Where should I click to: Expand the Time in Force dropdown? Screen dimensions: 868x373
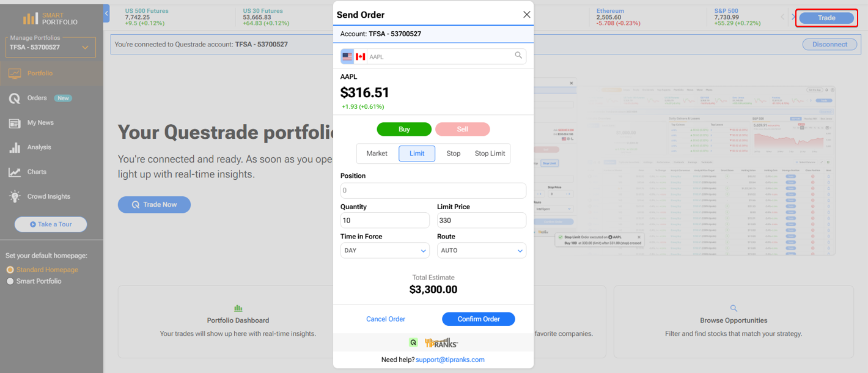tap(385, 250)
